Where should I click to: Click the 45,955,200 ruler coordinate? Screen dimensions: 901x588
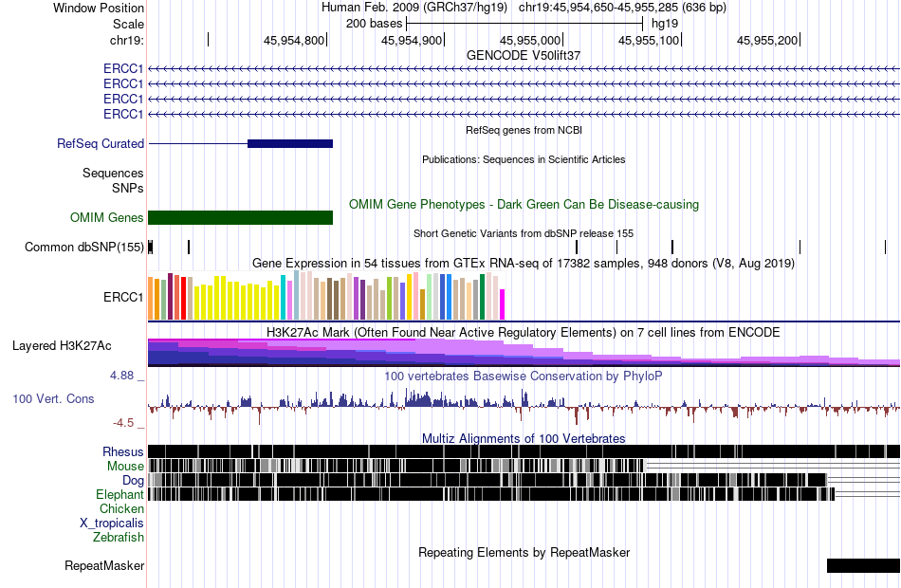[767, 40]
